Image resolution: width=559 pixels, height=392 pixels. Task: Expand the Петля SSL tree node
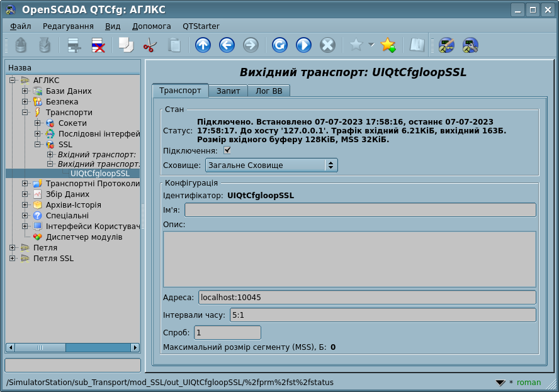13,259
